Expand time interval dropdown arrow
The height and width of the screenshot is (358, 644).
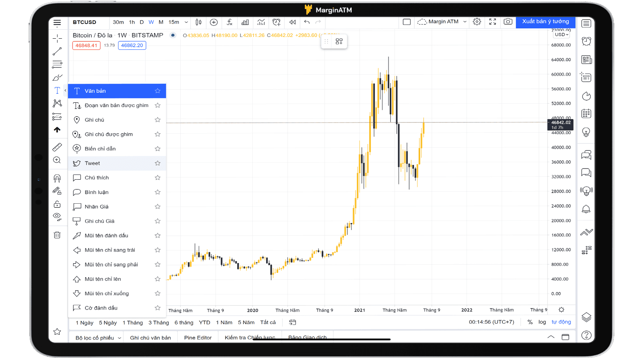(x=186, y=22)
